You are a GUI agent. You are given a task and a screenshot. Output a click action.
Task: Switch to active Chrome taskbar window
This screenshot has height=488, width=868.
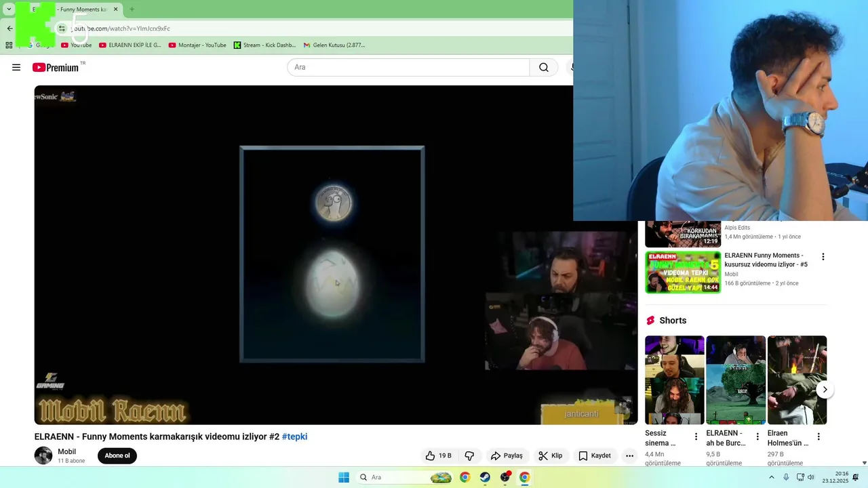click(524, 477)
